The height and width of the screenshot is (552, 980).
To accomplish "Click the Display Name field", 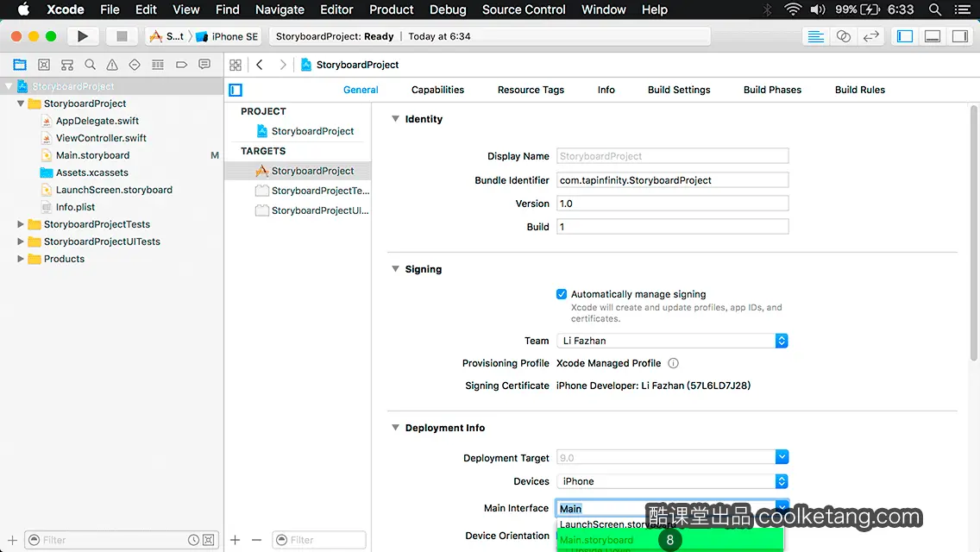I will pos(673,155).
